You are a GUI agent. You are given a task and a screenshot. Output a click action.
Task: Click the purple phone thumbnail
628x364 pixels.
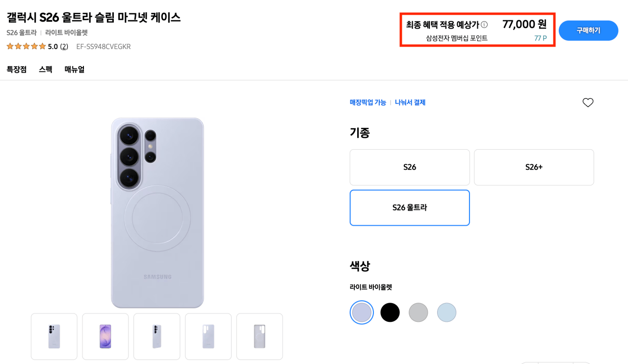105,337
